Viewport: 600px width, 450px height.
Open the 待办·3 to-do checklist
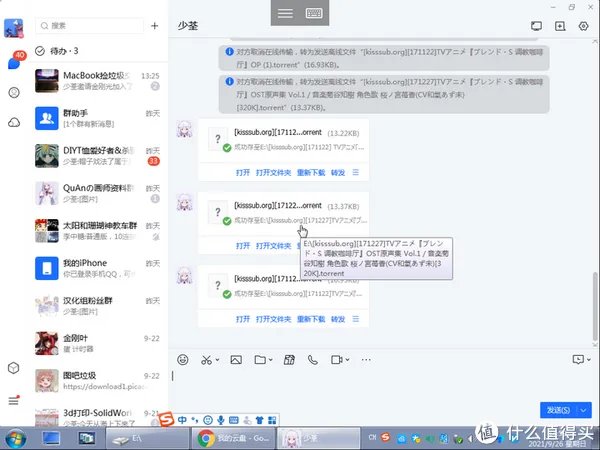coord(57,51)
